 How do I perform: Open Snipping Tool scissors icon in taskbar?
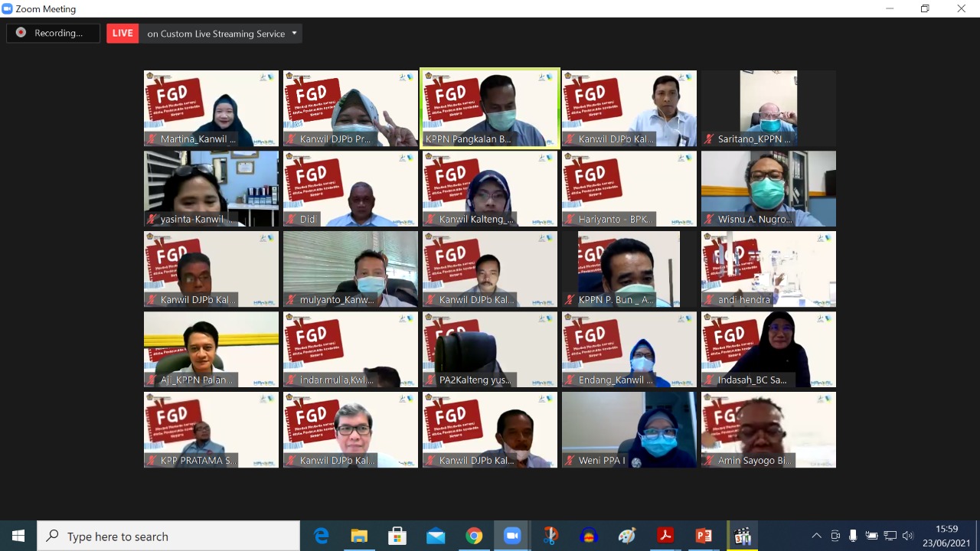coord(550,536)
